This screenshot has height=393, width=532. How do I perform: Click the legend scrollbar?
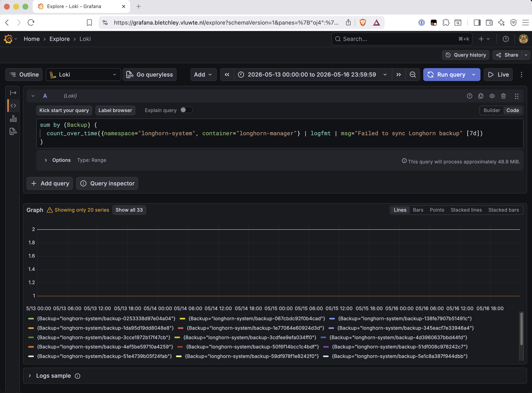click(521, 329)
